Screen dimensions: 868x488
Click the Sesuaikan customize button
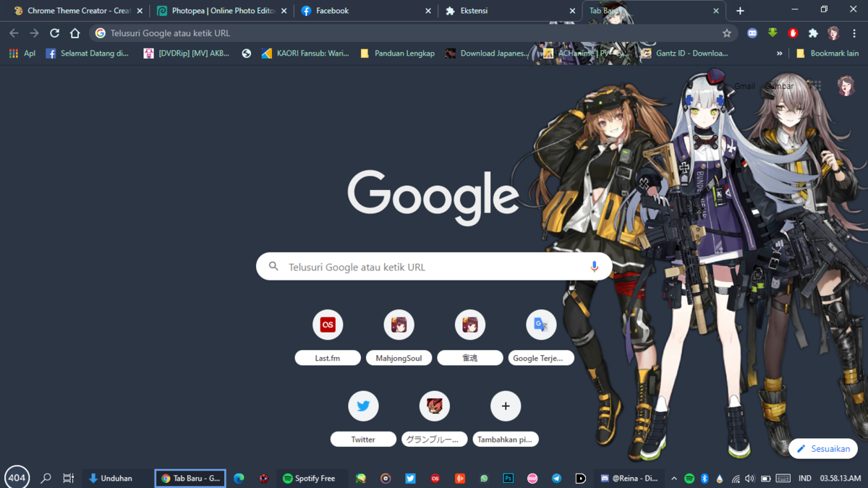pos(823,448)
